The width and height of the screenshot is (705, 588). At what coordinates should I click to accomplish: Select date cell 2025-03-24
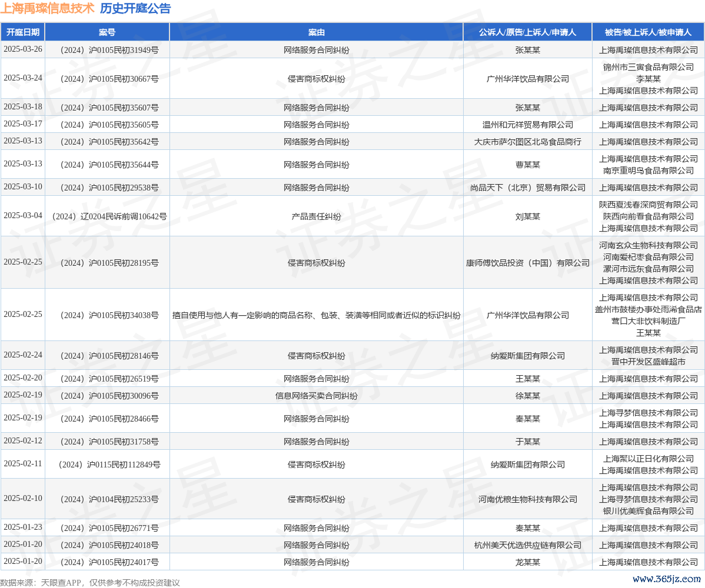coord(23,78)
